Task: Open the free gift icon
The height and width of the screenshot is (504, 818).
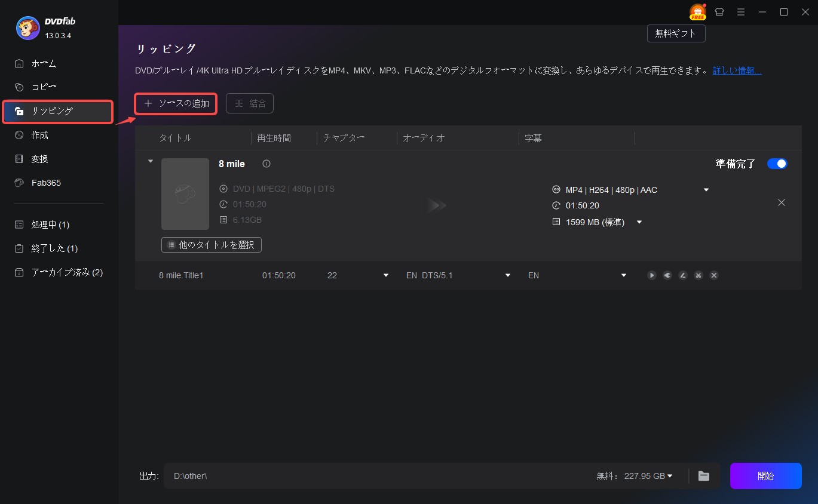Action: click(x=697, y=12)
